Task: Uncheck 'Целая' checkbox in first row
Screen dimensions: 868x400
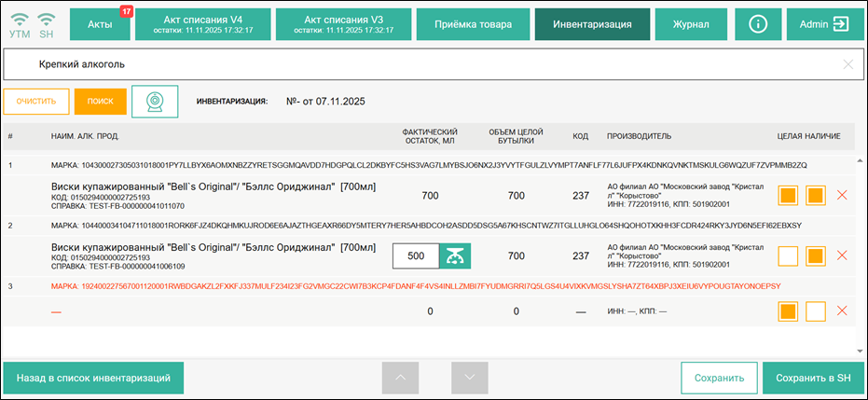Action: point(788,196)
